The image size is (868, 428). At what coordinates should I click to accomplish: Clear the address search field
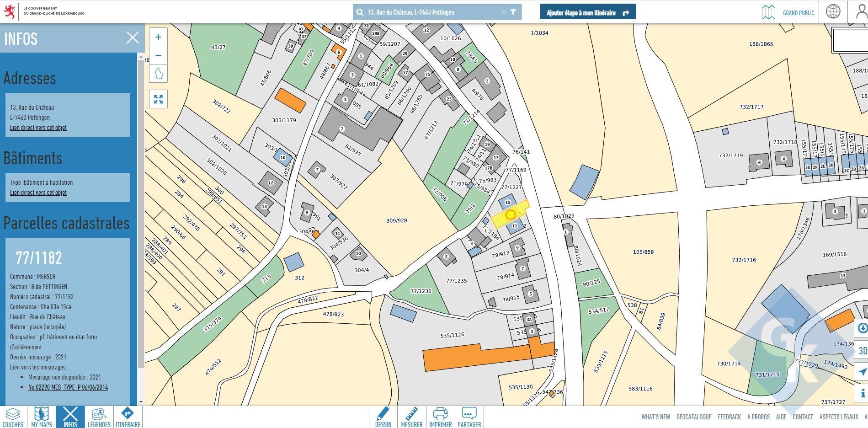click(x=503, y=12)
